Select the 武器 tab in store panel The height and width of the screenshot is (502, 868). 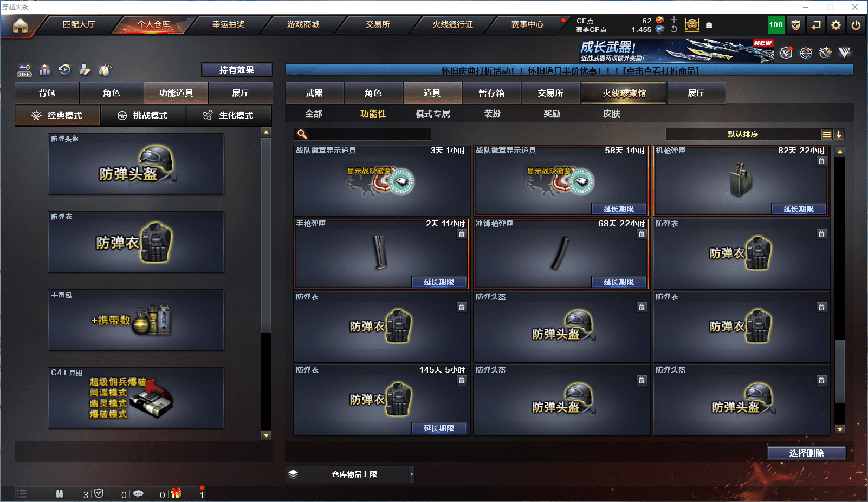[314, 93]
